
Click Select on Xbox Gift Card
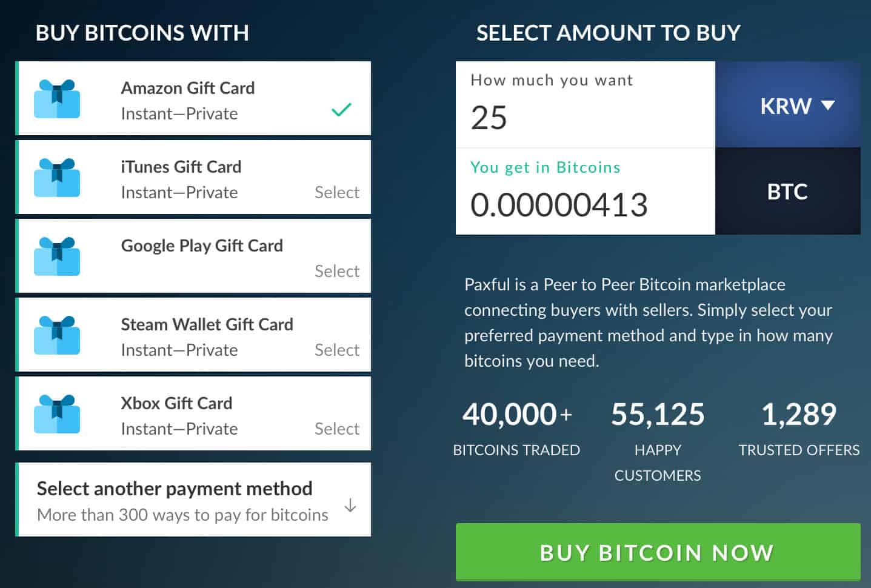(x=337, y=429)
